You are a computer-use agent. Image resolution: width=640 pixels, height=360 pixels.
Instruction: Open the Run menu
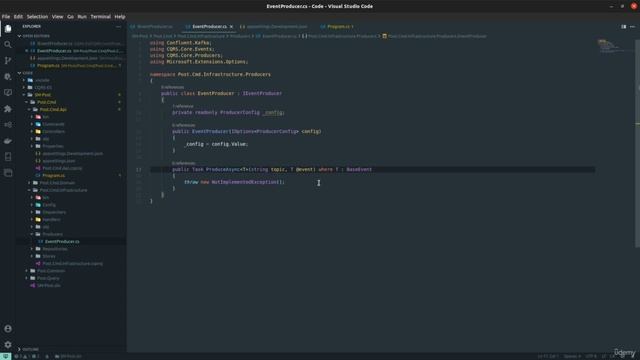(82, 17)
